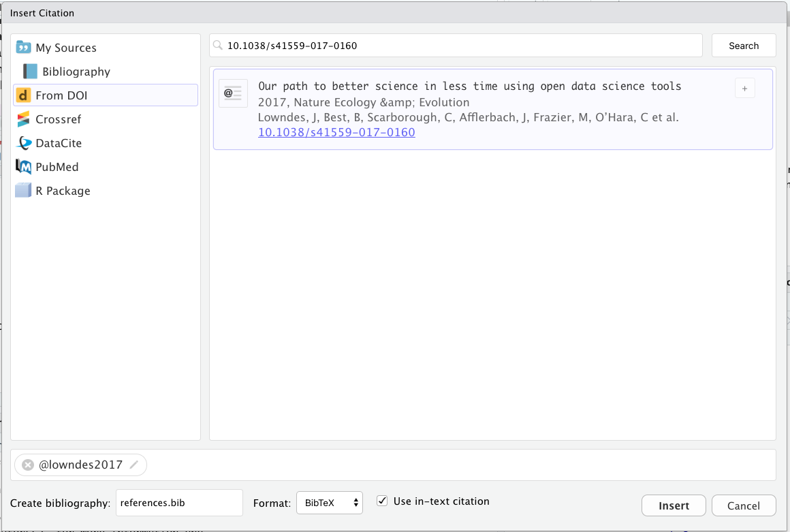This screenshot has height=532, width=790.
Task: Select the PubMed source label
Action: pyautogui.click(x=57, y=167)
